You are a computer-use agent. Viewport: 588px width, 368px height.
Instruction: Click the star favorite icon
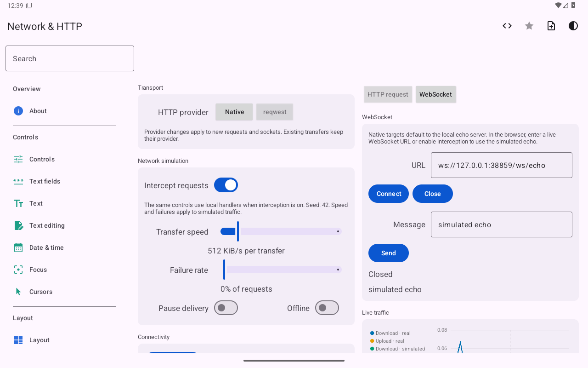529,26
